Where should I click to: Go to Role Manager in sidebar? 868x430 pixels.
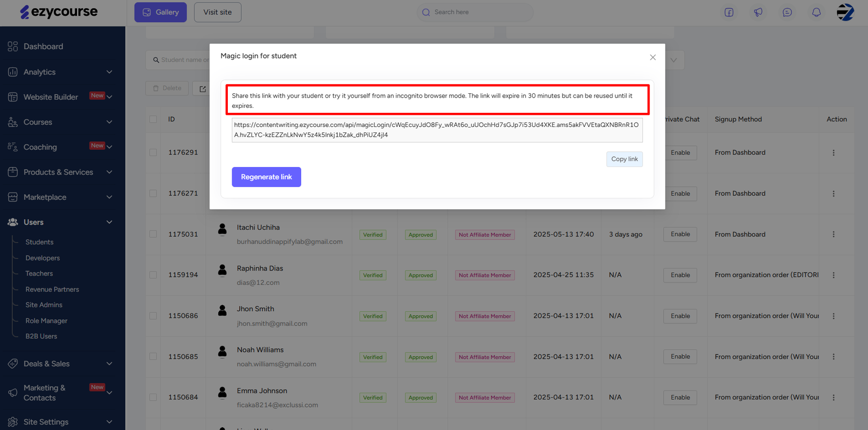46,321
